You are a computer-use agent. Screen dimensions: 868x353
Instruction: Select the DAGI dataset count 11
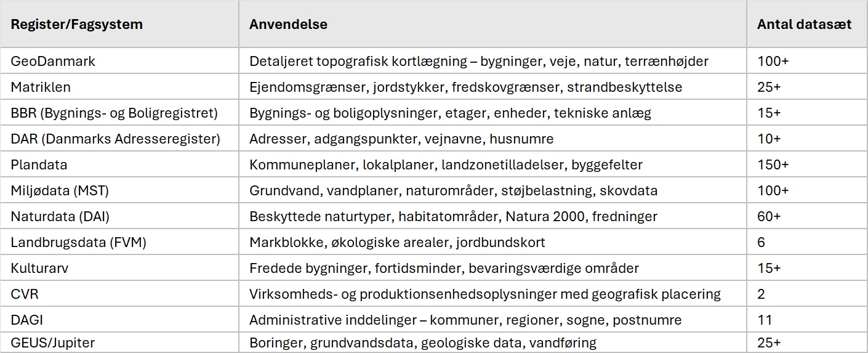(x=765, y=320)
